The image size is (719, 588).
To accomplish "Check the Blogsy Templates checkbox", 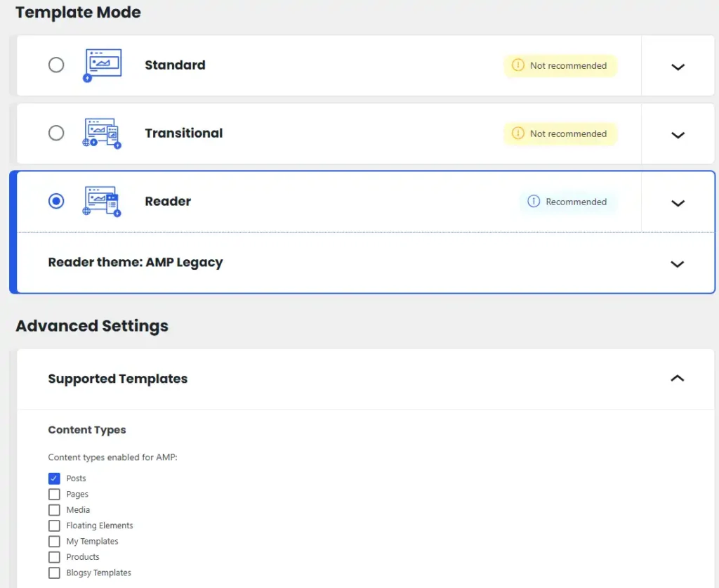I will (x=54, y=573).
